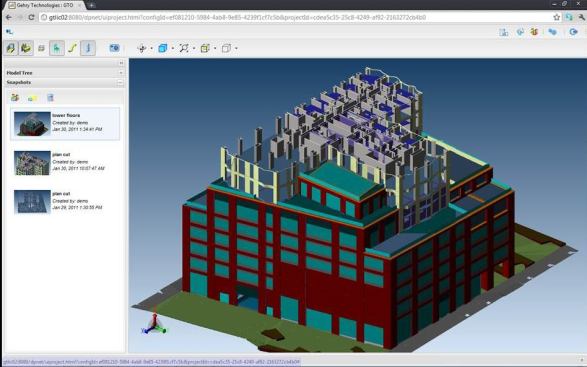Click the teal browser extension icon

569,17
